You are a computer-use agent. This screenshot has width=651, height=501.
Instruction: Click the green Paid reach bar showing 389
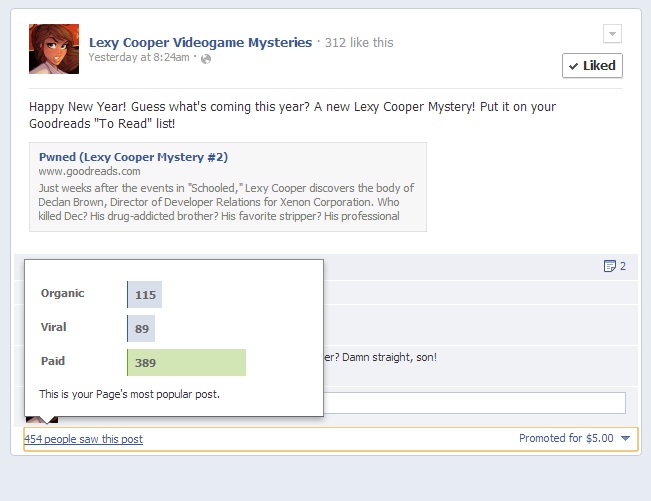coord(186,363)
